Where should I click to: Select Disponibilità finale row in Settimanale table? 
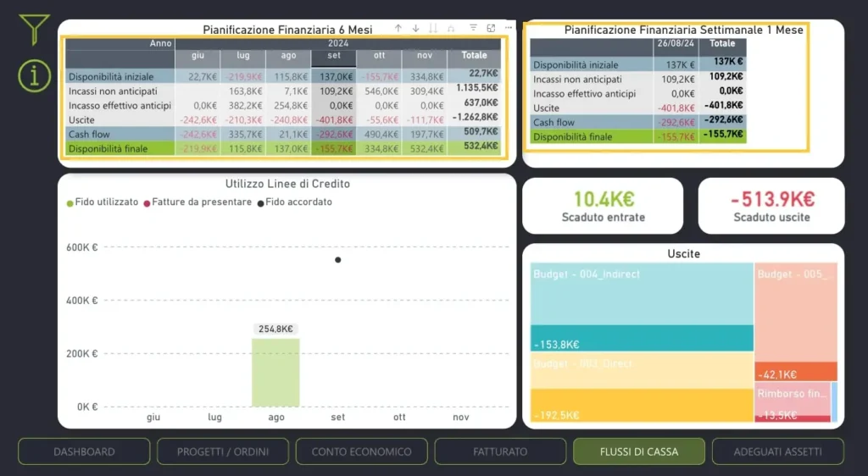[x=638, y=136]
